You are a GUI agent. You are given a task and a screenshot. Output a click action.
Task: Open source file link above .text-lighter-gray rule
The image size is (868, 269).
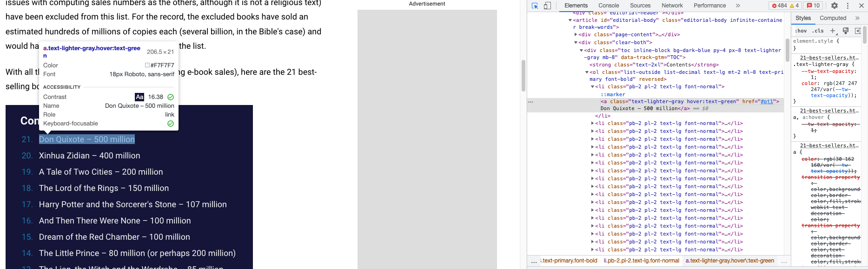829,58
